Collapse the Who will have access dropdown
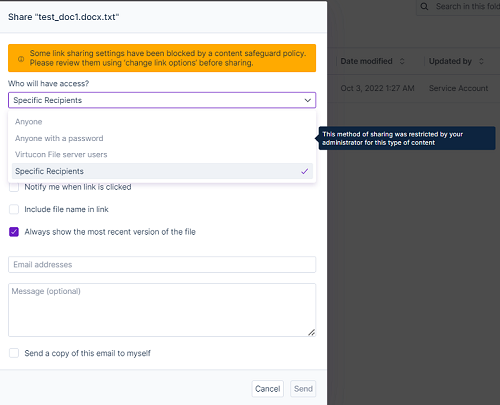The height and width of the screenshot is (405, 500). click(162, 100)
